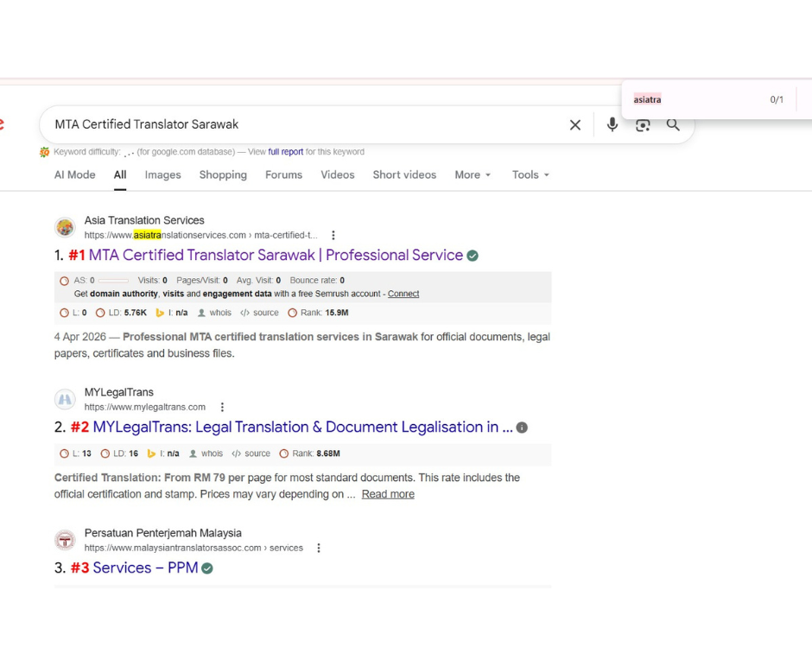Clear the search query with the X icon
Screen dimensions: 812x666
click(574, 124)
